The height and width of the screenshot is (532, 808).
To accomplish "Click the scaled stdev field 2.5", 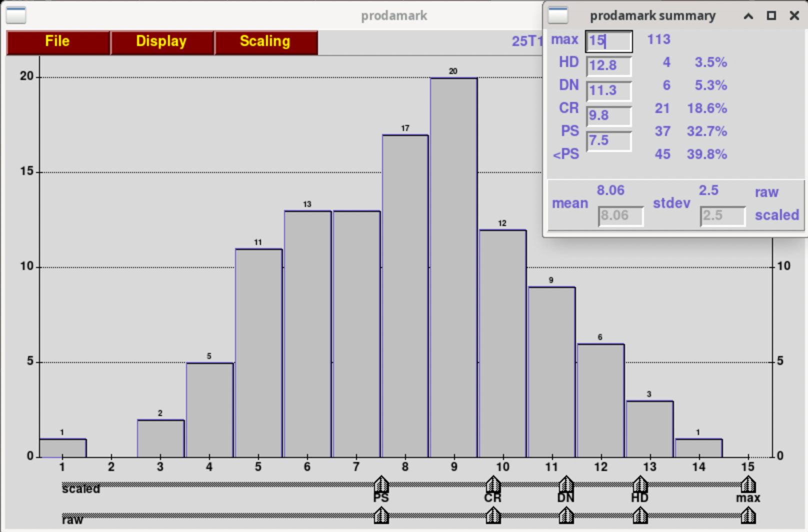I will 722,215.
